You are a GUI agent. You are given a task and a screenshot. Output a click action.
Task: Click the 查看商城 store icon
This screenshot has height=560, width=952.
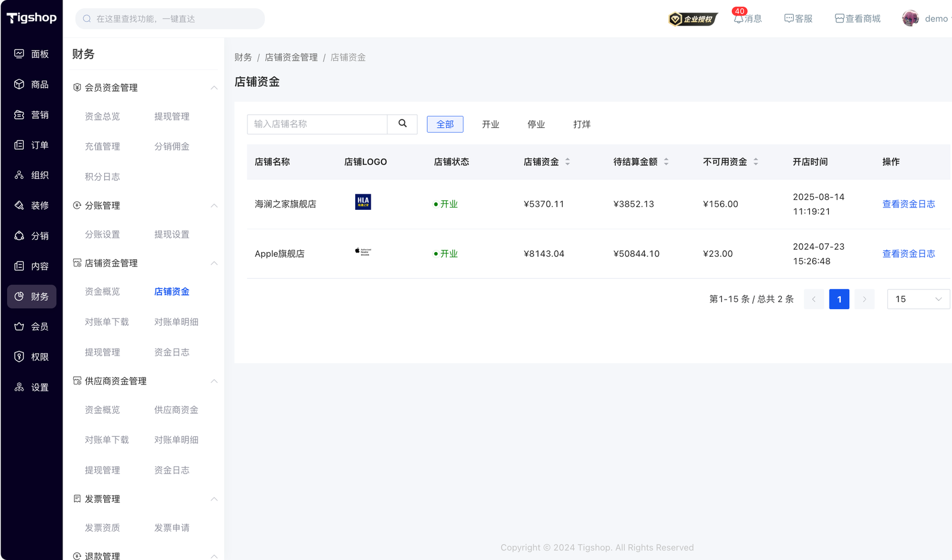(x=839, y=19)
